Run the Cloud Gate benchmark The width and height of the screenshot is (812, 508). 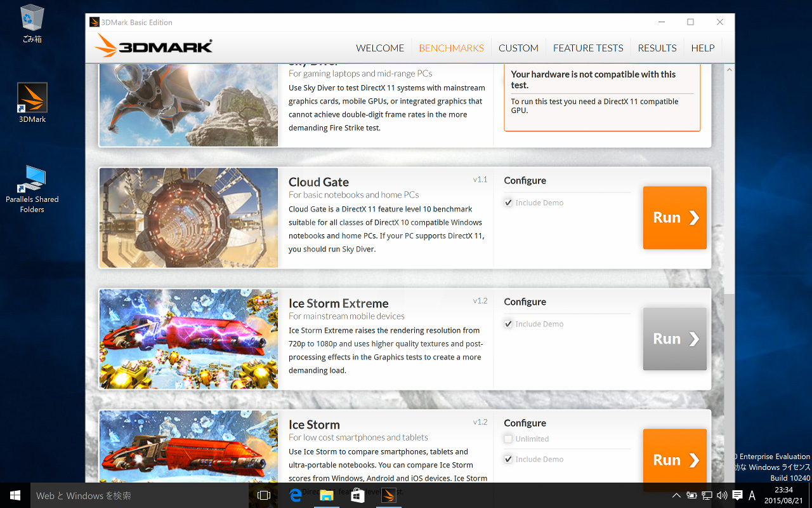pos(675,217)
